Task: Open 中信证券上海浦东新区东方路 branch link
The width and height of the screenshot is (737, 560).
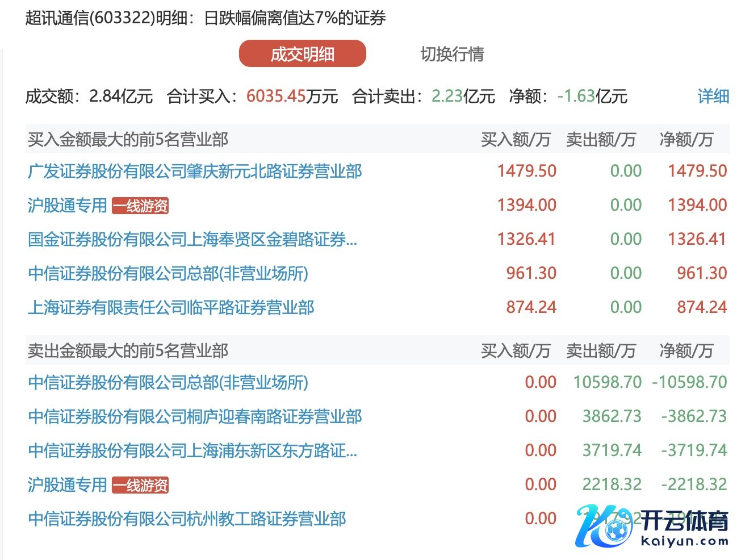Action: pos(192,450)
